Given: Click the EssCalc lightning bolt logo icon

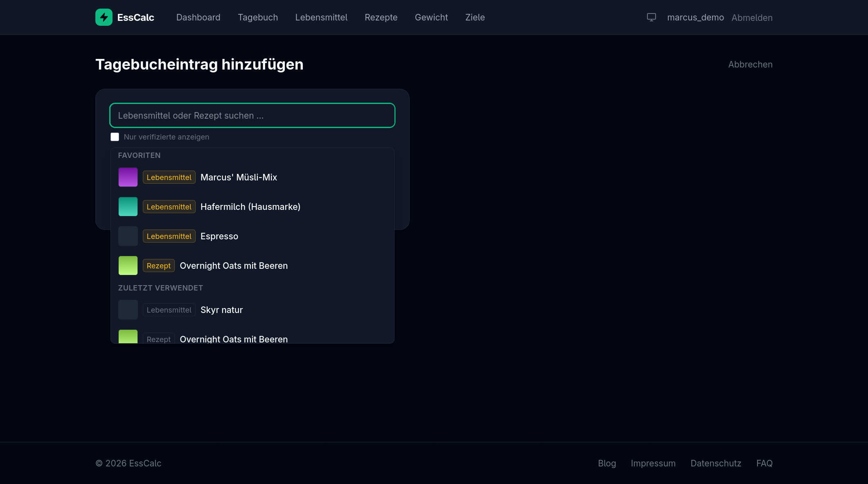Looking at the screenshot, I should pyautogui.click(x=104, y=17).
